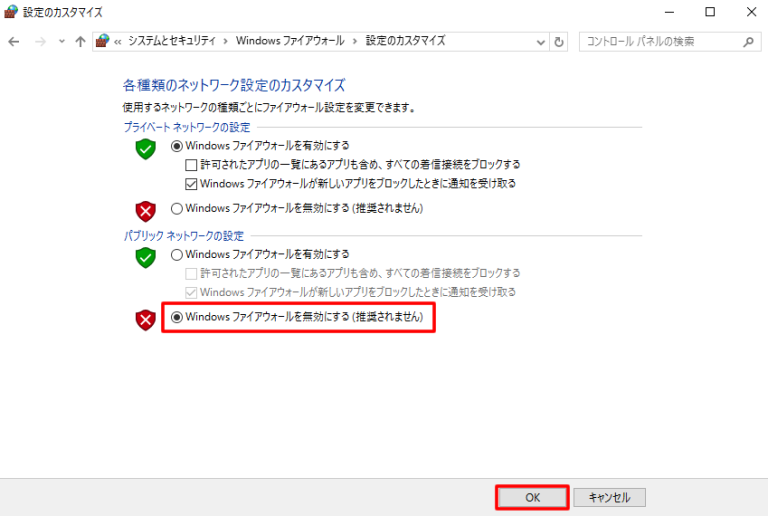This screenshot has width=768, height=516.
Task: Click green shield icon under パブリック ネットワーク
Action: [x=145, y=258]
